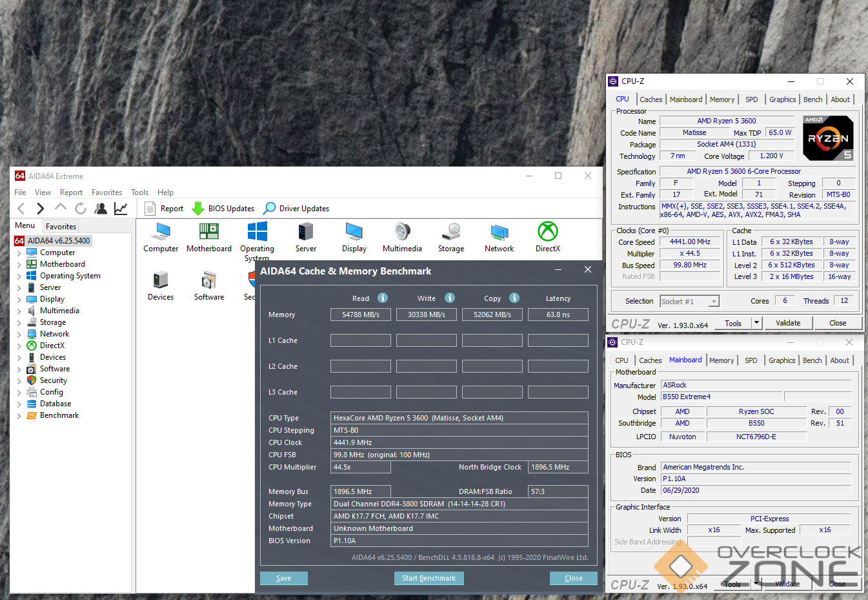Expand the Benchmark tree node
Screen dimensions: 868x600
(19, 416)
